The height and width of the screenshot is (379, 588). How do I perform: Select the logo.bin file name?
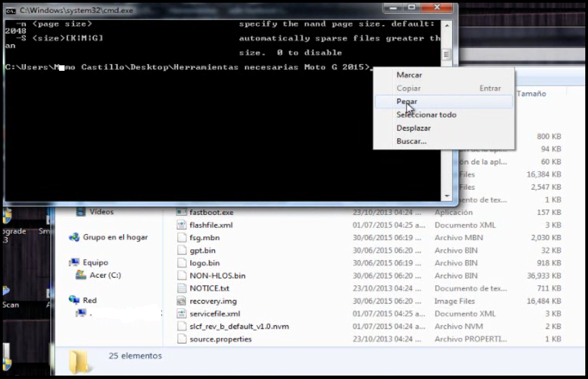pyautogui.click(x=205, y=263)
